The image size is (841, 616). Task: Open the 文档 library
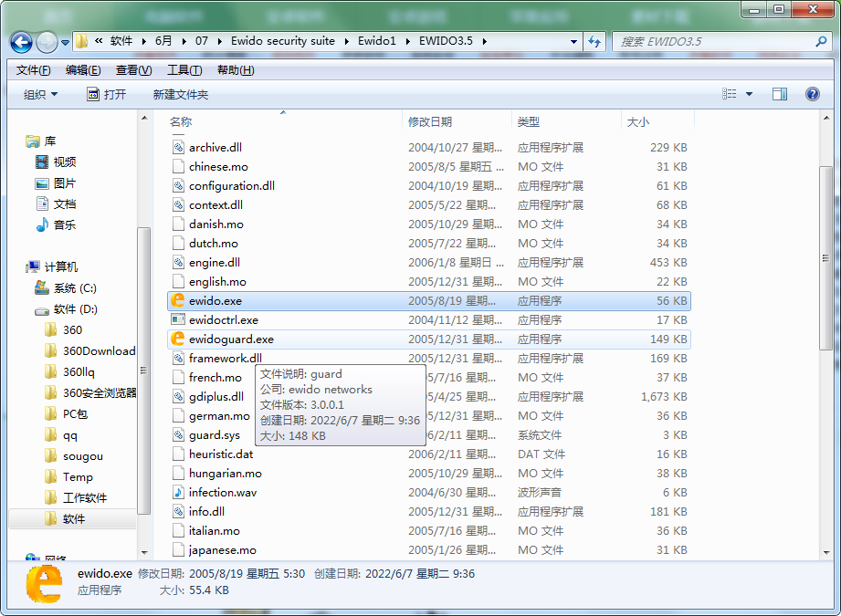point(56,204)
